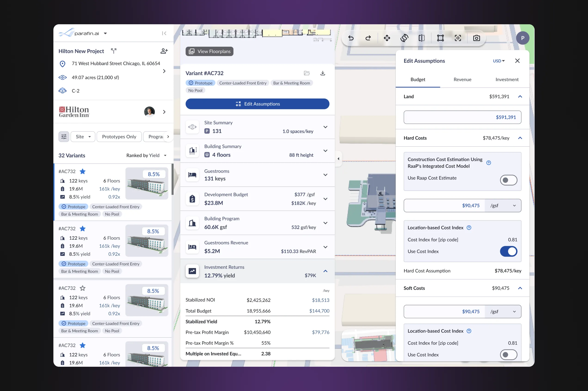Open the USD currency dropdown
Image resolution: width=588 pixels, height=391 pixels.
[499, 61]
